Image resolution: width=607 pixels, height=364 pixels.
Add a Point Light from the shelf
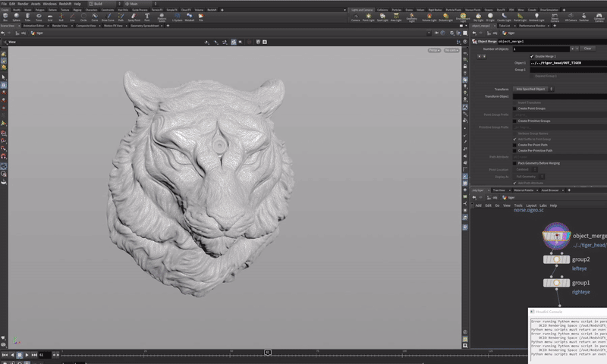tap(368, 17)
